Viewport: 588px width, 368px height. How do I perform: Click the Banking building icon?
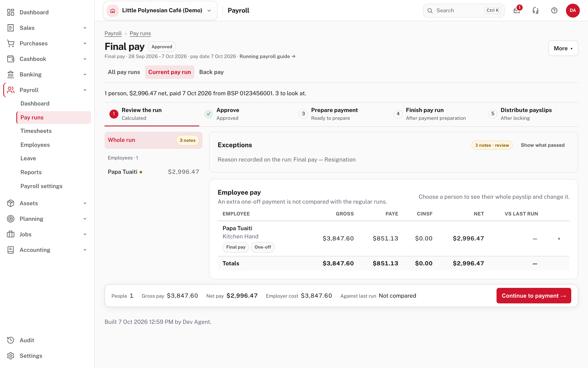click(10, 74)
